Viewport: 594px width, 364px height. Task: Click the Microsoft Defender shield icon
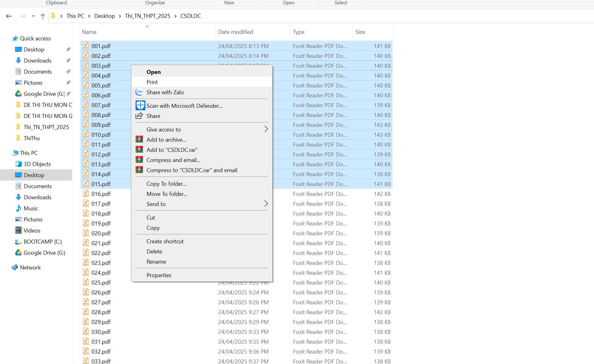click(140, 106)
